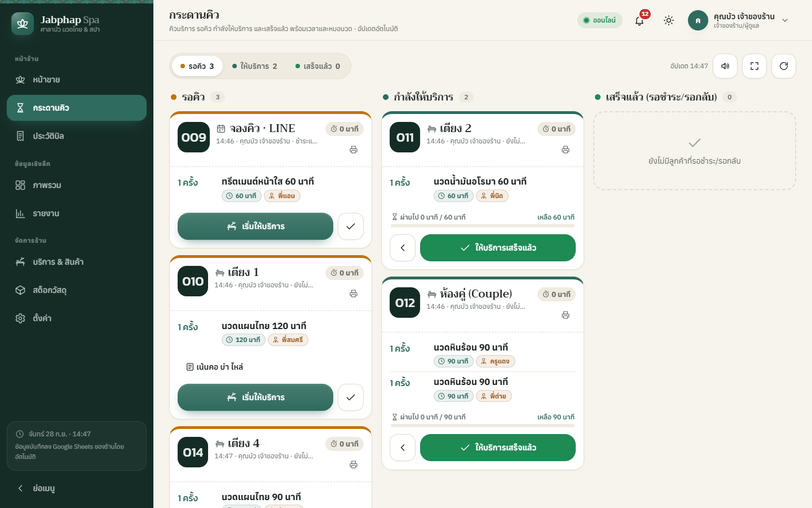
Task: Click the user avatar ค
Action: click(x=698, y=20)
